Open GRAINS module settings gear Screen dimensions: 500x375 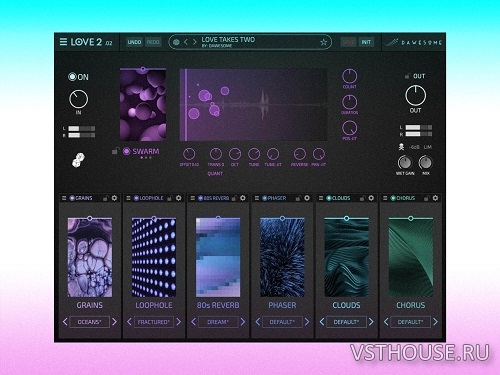(x=114, y=198)
